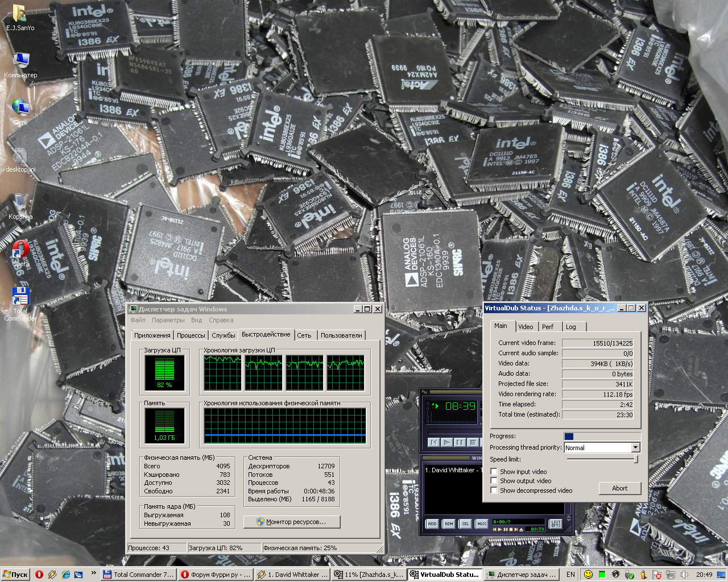The height and width of the screenshot is (582, 728).
Task: Open Winamp playlist LIST OPTS button
Action: tap(556, 523)
